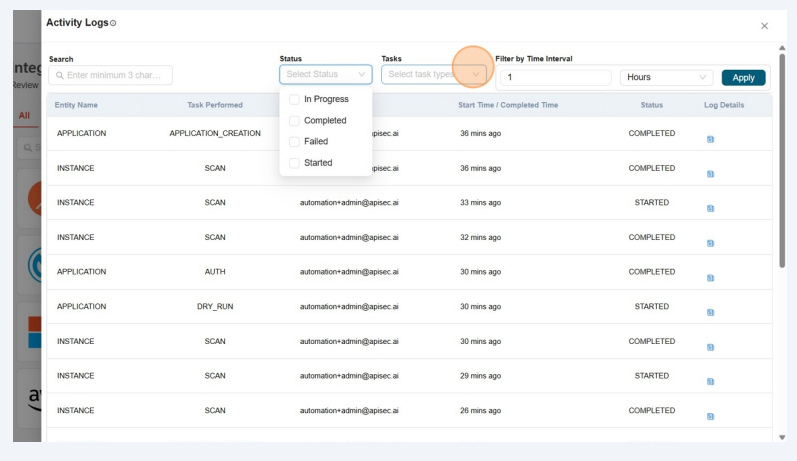Image resolution: width=797 pixels, height=461 pixels.
Task: Click COMPLETED status in 26 mins ago row
Action: click(x=652, y=411)
